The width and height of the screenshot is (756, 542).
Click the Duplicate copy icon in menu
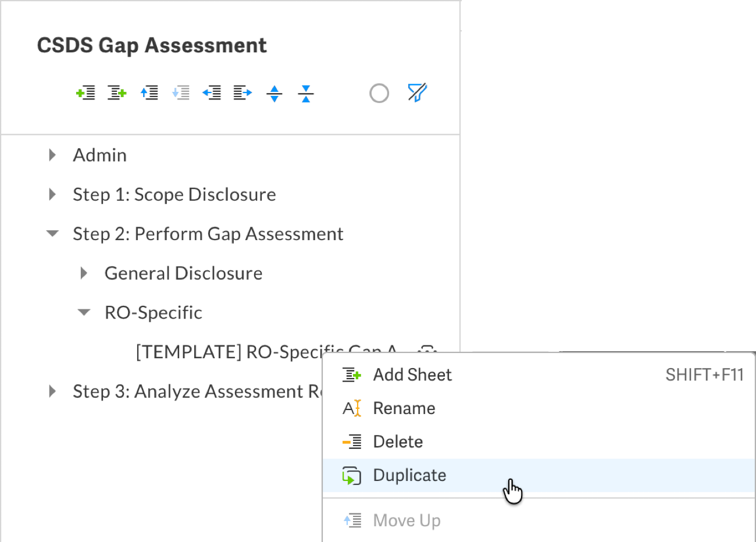click(x=352, y=476)
